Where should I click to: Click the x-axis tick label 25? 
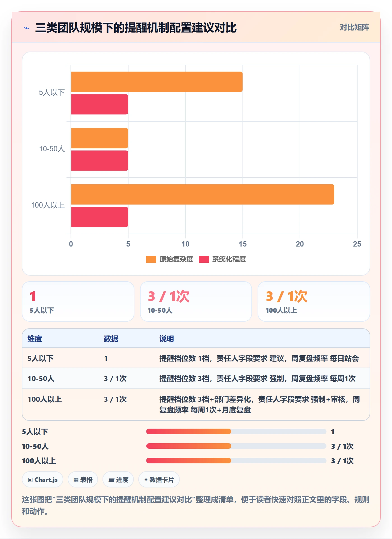click(x=357, y=244)
